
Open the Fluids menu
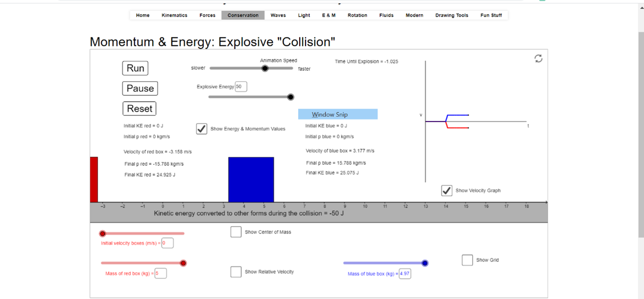[386, 15]
